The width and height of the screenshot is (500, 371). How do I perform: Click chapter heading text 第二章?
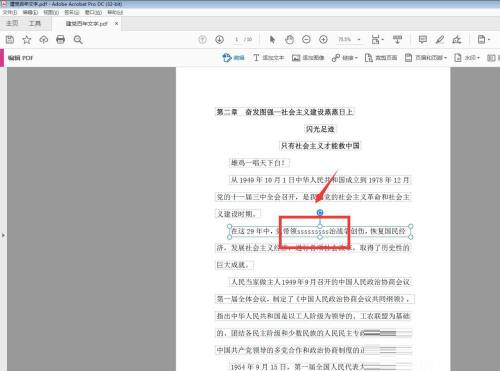tap(227, 112)
